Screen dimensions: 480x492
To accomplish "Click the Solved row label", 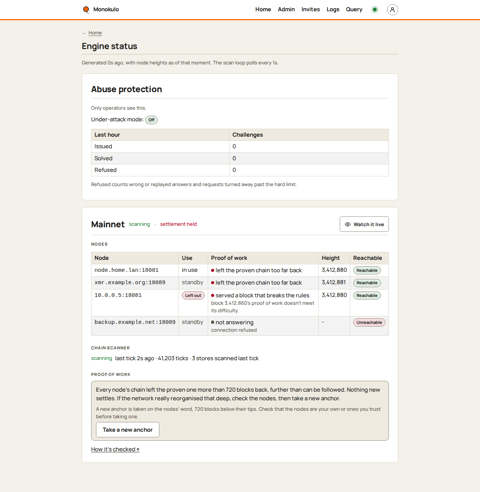I will [x=103, y=158].
